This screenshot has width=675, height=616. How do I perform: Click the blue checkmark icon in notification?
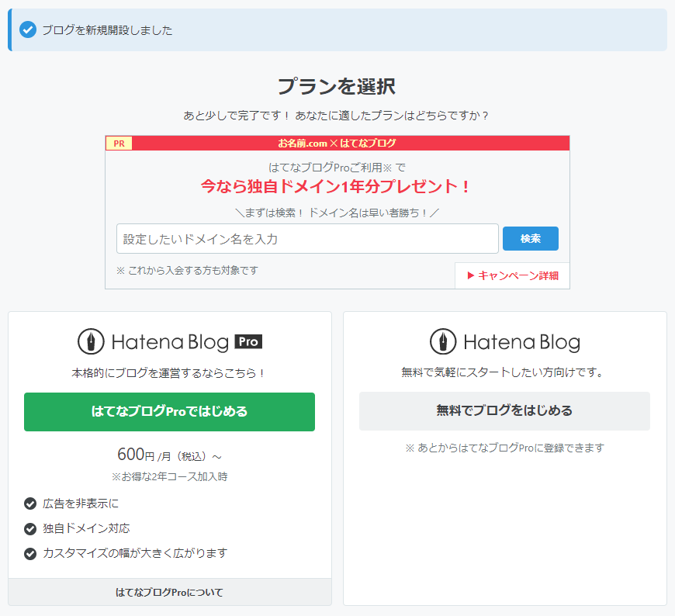(x=28, y=29)
